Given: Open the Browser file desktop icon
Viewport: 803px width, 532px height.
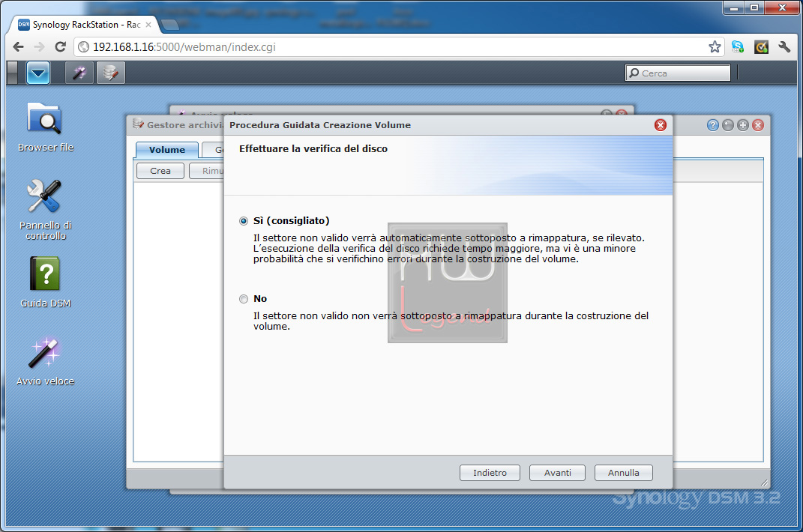Looking at the screenshot, I should (45, 127).
